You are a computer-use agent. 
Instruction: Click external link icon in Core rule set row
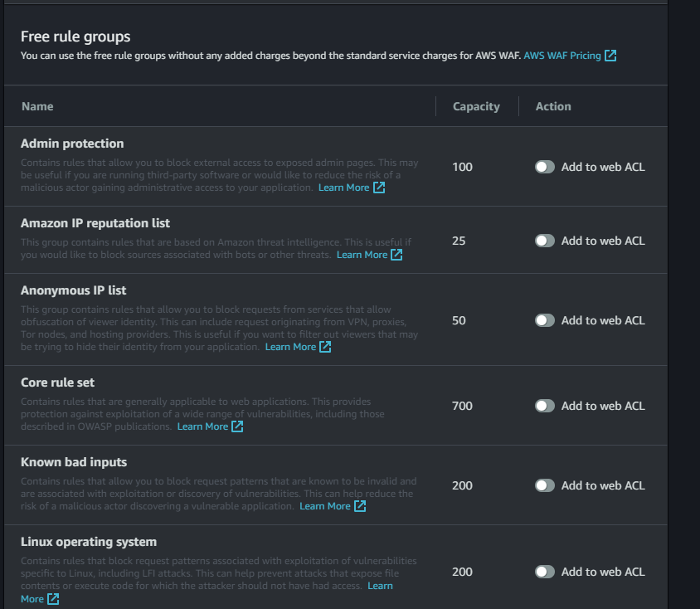point(237,426)
